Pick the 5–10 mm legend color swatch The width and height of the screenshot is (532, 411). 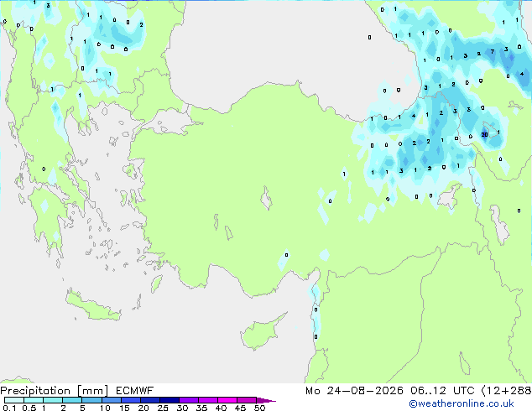coord(91,400)
